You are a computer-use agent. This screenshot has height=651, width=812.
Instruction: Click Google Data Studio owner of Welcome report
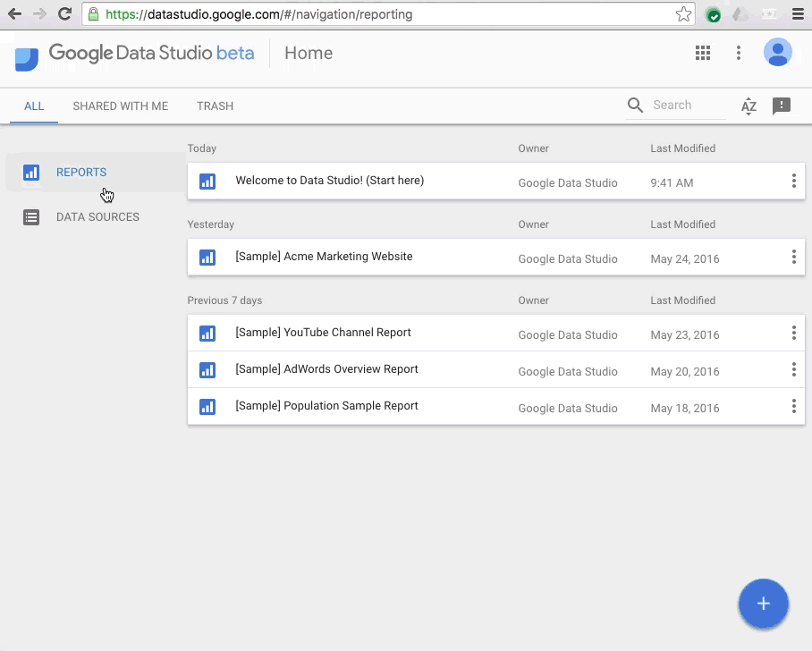(568, 182)
